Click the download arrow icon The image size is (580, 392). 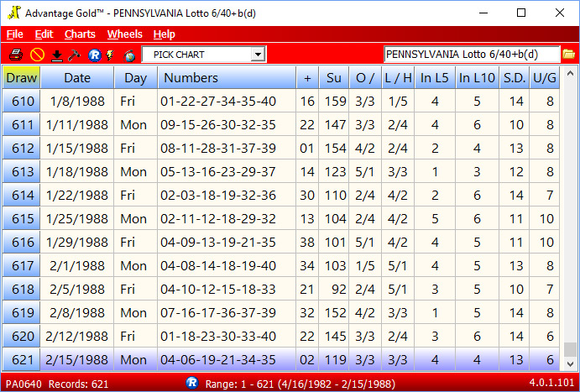(56, 55)
